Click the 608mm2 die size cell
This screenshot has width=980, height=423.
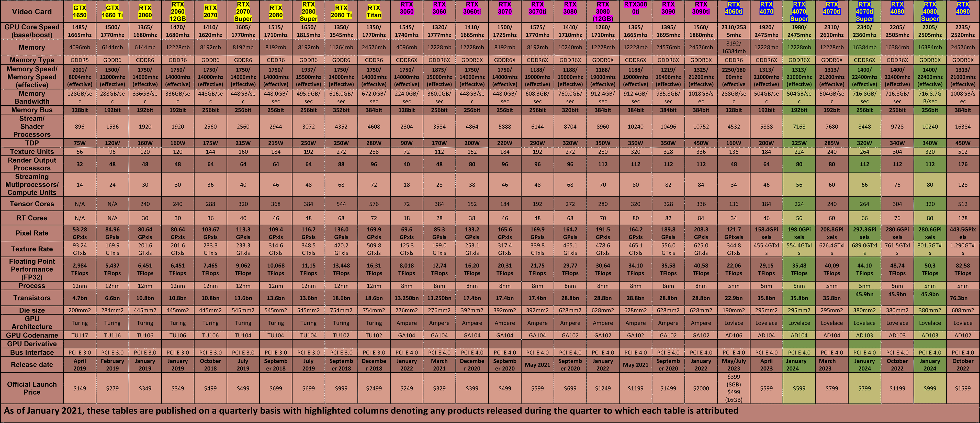[x=963, y=310]
